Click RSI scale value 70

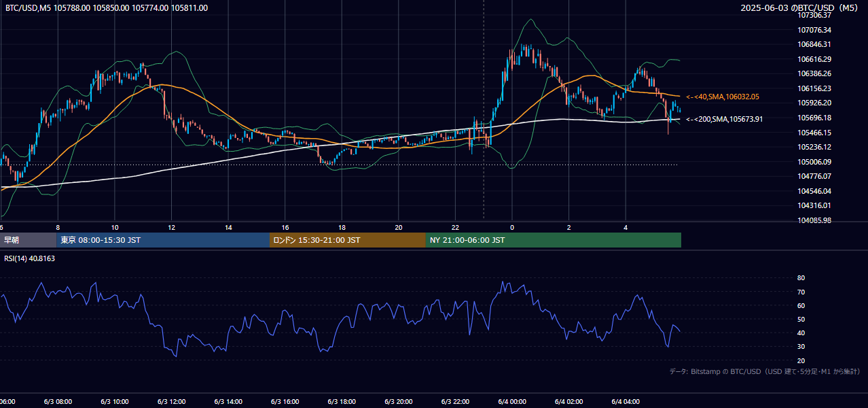[x=801, y=292]
